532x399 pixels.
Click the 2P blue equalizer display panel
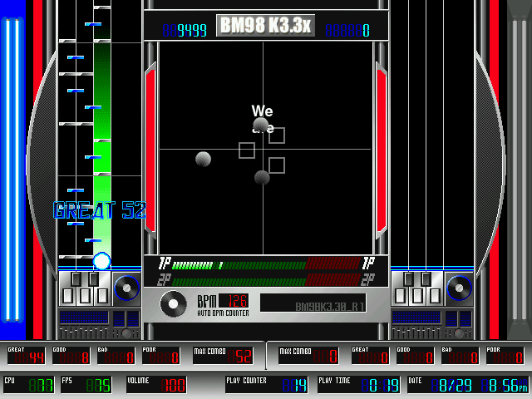click(416, 318)
